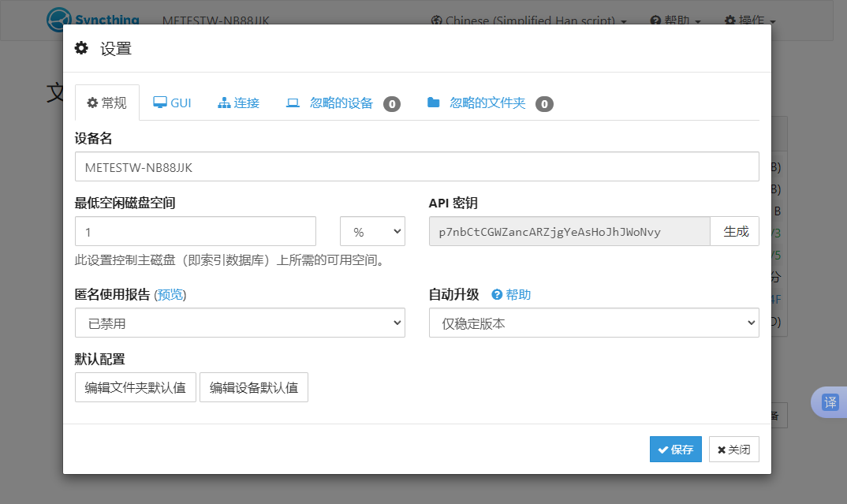This screenshot has width=847, height=504.
Task: Click the network icon on the 连接 tab
Action: (x=224, y=102)
